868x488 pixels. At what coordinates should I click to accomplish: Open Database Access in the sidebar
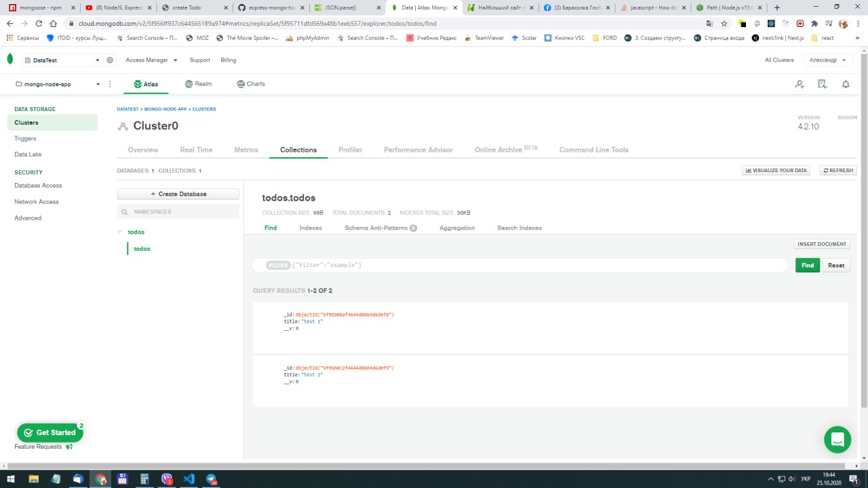pos(38,186)
